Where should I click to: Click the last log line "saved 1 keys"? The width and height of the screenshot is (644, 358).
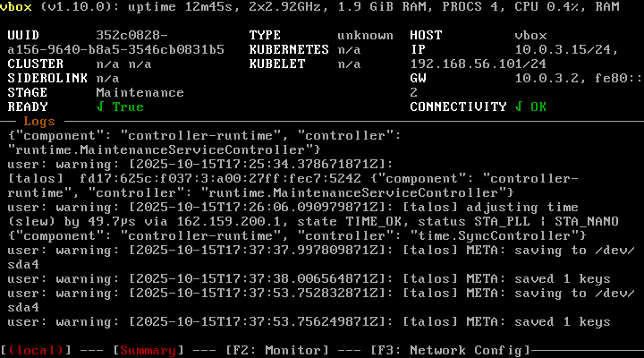tap(309, 321)
